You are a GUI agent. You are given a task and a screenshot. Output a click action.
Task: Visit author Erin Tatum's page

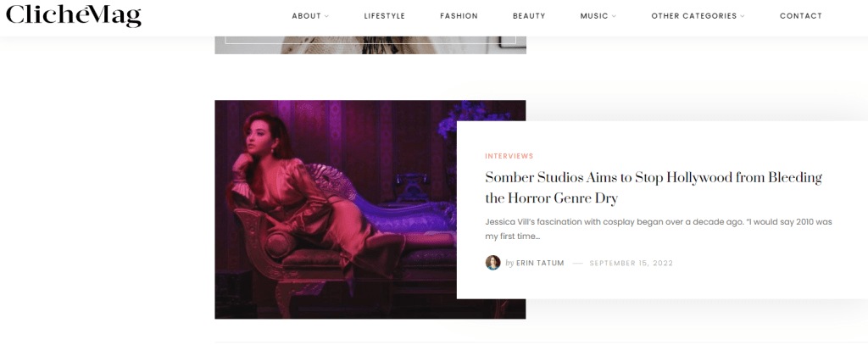tap(540, 263)
